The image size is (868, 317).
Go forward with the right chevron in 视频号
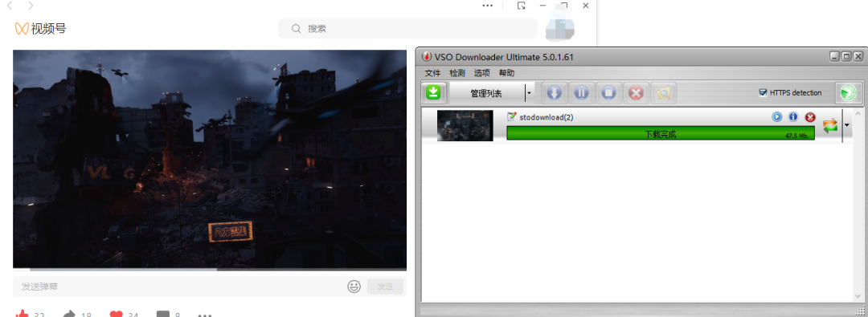(x=31, y=6)
